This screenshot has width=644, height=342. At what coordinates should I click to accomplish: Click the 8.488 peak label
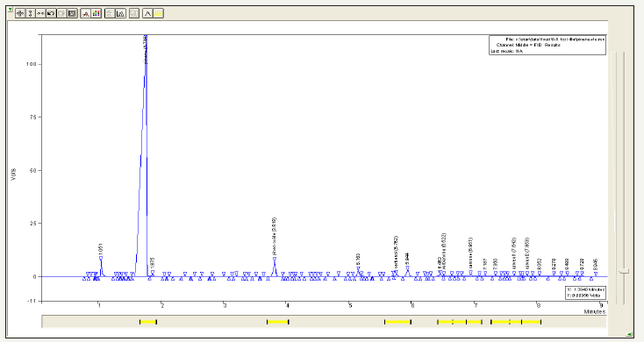click(567, 264)
